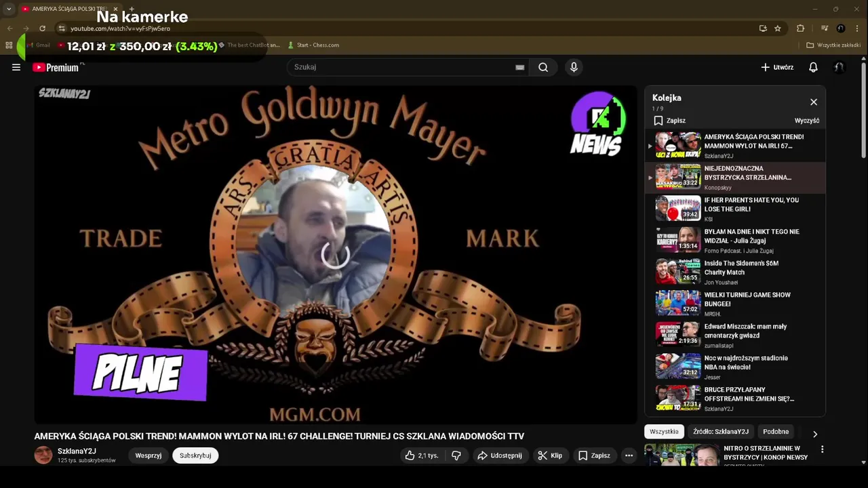Like the video with thumbs up
The height and width of the screenshot is (488, 868).
421,455
